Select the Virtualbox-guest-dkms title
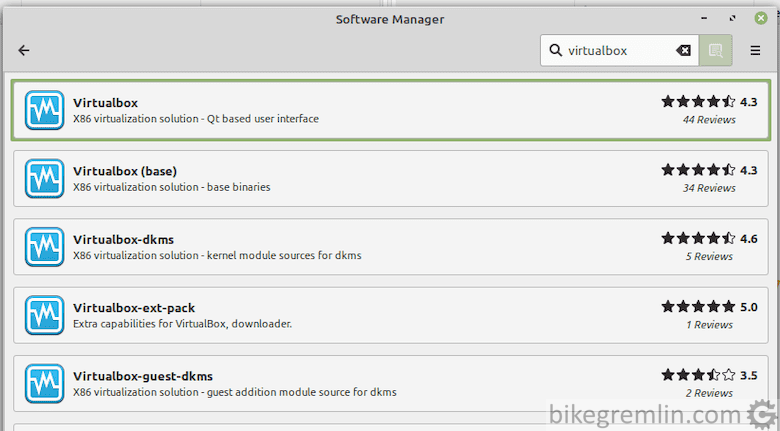 [143, 376]
